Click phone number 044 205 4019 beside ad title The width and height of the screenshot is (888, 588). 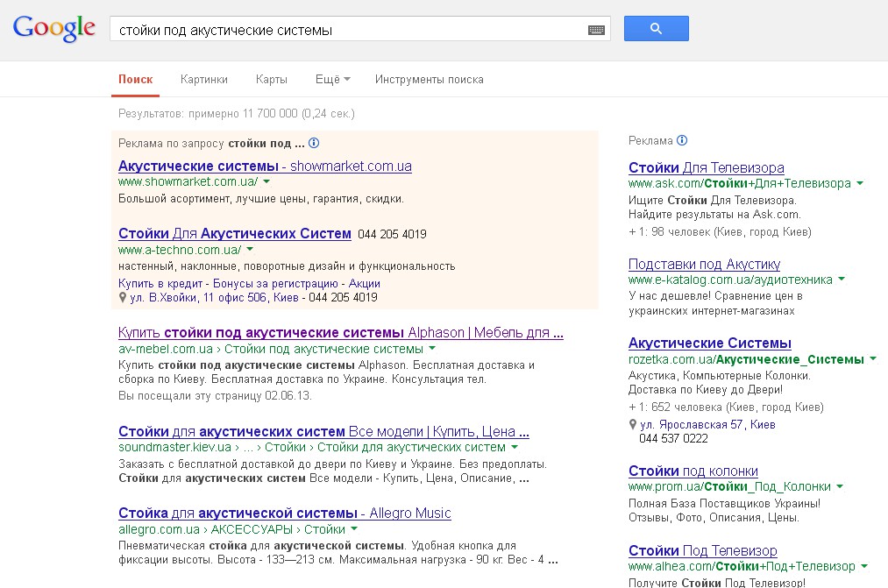(392, 234)
